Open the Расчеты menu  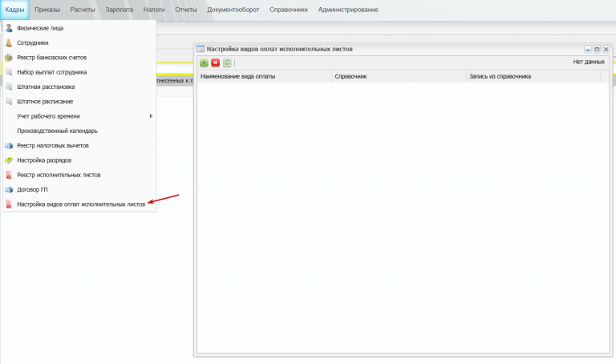click(x=83, y=10)
